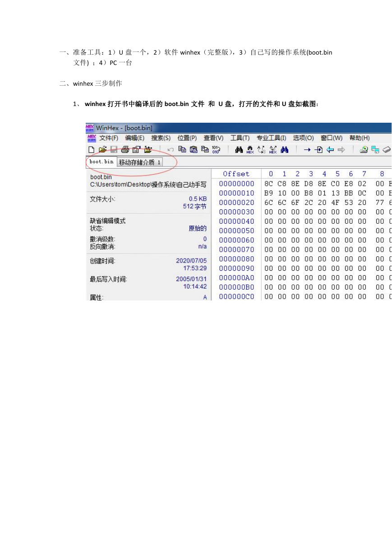Open the 位置(P) menu
Screen dimensions: 392x554
(187, 138)
